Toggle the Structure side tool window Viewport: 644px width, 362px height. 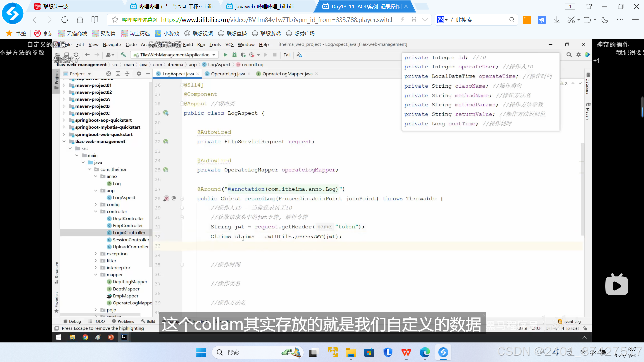pos(56,272)
